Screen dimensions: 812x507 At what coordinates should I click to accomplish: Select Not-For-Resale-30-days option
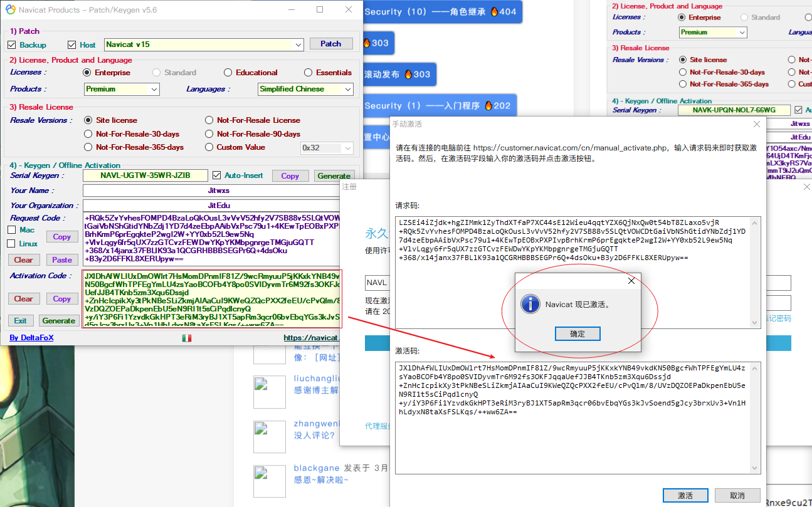(x=88, y=134)
